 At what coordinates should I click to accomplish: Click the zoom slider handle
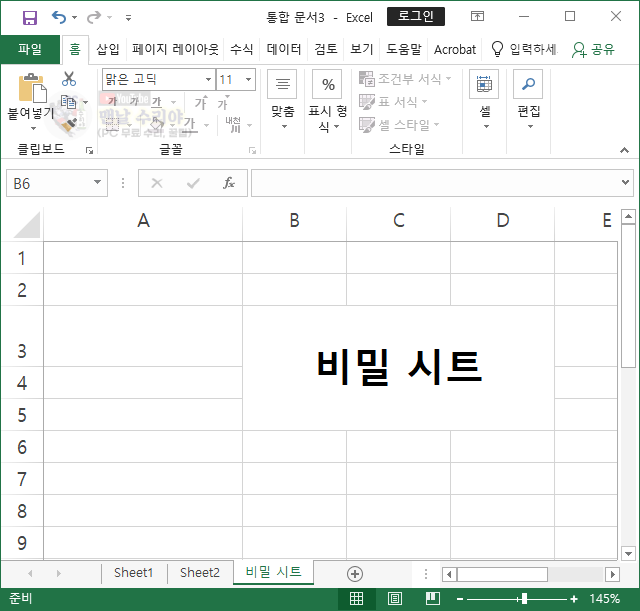click(x=524, y=599)
